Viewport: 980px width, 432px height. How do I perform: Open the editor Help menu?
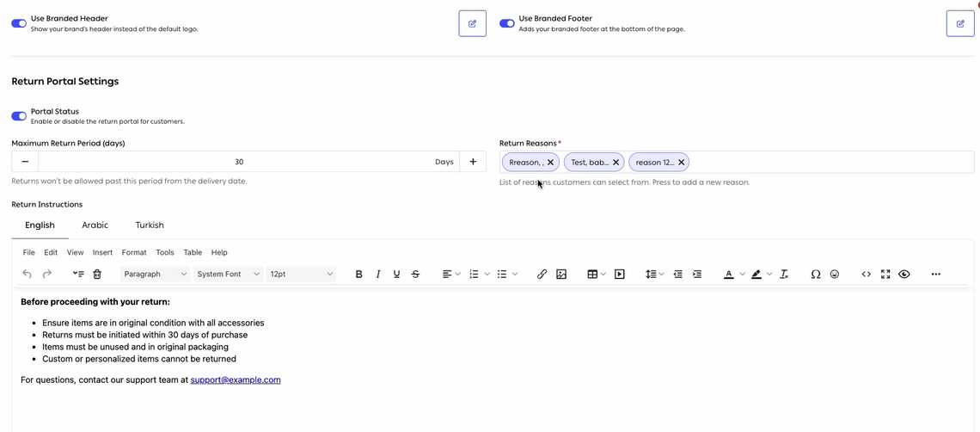[x=219, y=252]
